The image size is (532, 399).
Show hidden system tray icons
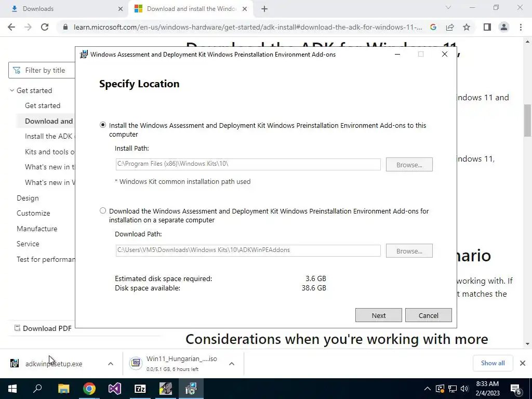(x=428, y=389)
